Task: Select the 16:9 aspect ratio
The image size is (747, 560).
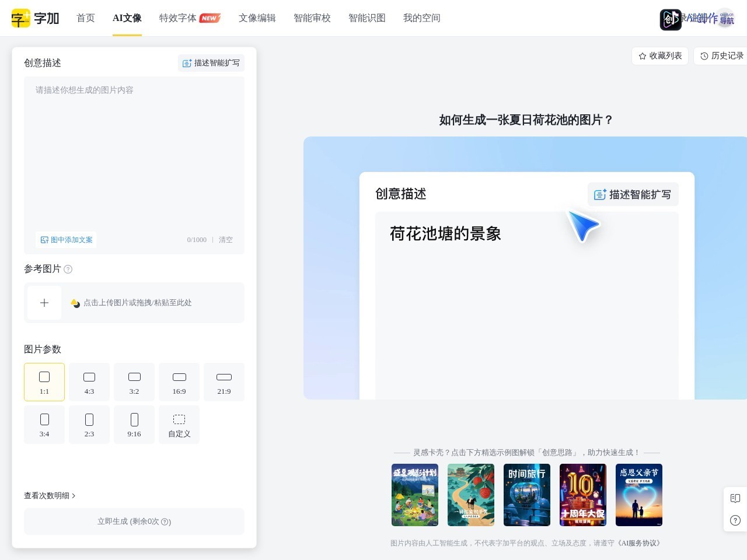Action: coord(179,382)
